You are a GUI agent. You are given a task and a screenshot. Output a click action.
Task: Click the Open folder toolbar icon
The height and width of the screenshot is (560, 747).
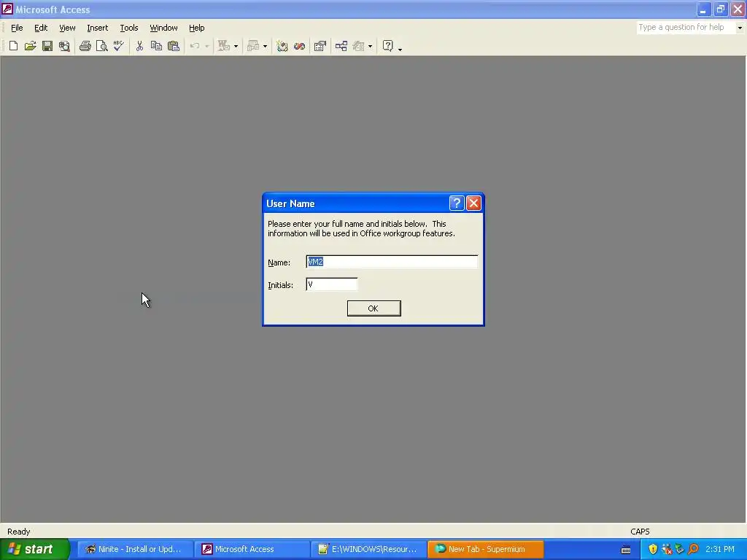click(31, 46)
